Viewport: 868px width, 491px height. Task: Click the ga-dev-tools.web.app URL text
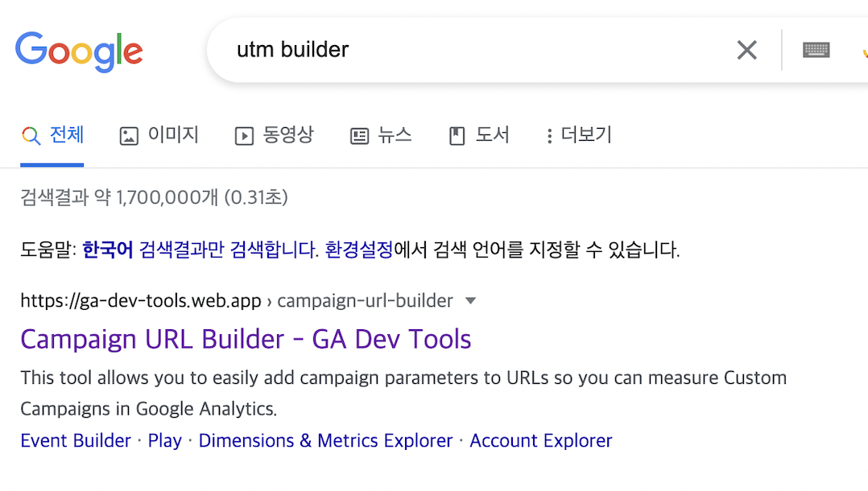(x=141, y=300)
